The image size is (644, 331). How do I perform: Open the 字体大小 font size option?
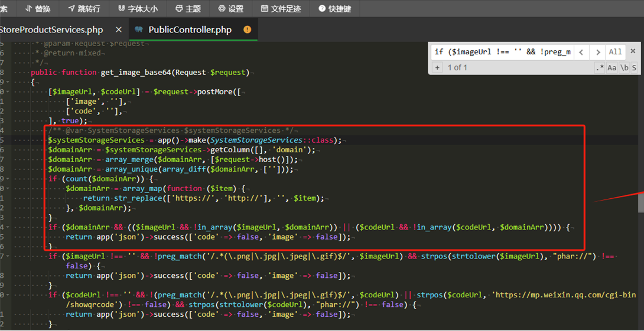pyautogui.click(x=138, y=9)
